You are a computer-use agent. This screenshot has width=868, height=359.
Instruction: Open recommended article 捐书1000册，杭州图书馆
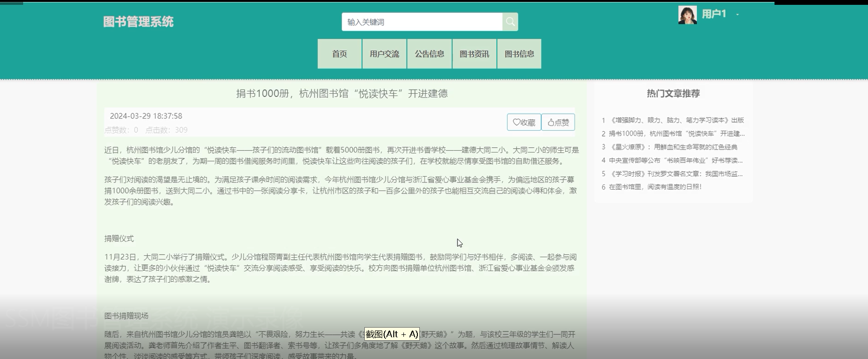677,134
